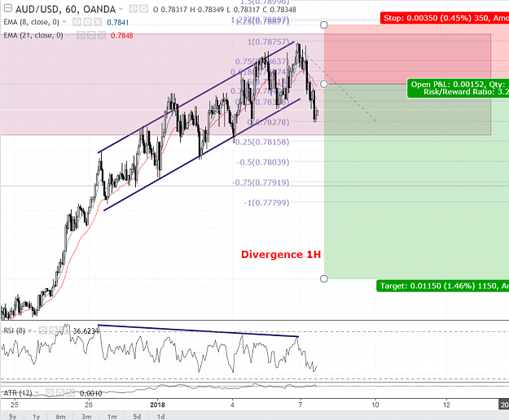The height and width of the screenshot is (420, 509).
Task: Open ATR indicator settings gear
Action: (60, 393)
